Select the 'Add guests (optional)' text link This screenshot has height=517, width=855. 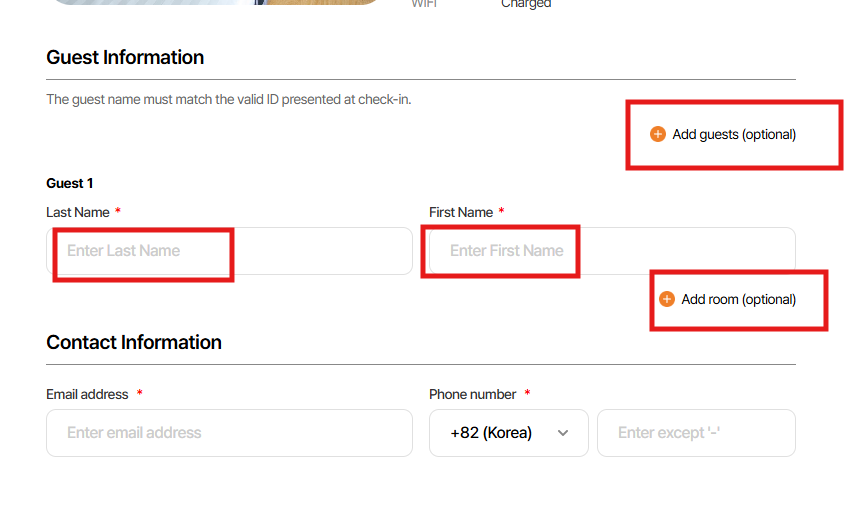734,134
